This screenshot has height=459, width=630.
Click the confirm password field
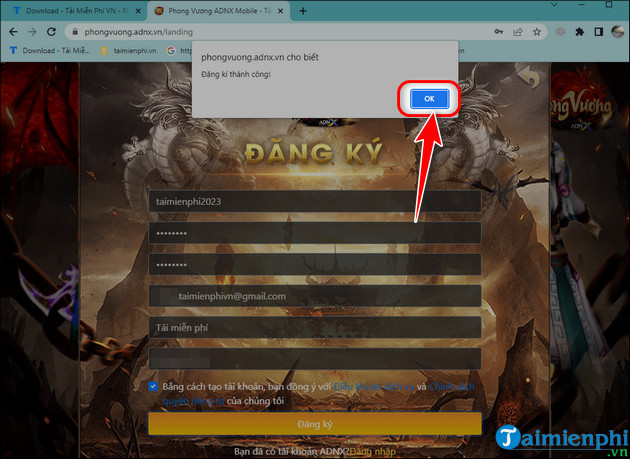coord(315,264)
